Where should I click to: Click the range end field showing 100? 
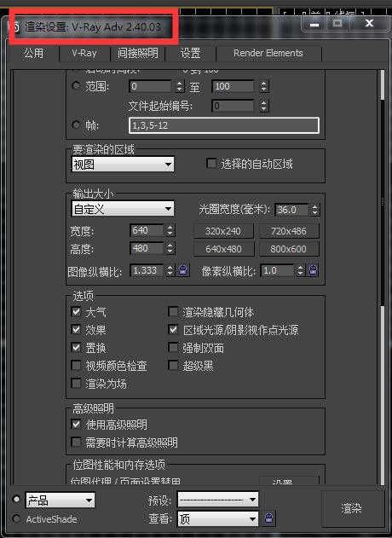coord(234,86)
